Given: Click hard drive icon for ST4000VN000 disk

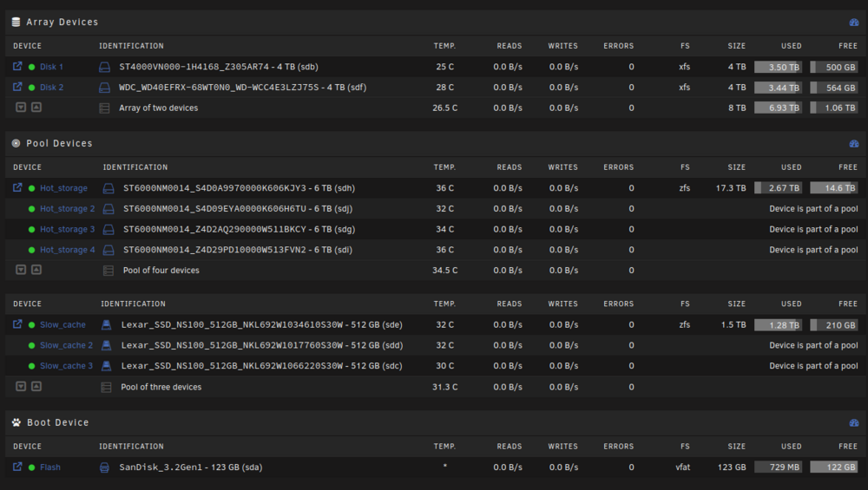Looking at the screenshot, I should tap(104, 67).
